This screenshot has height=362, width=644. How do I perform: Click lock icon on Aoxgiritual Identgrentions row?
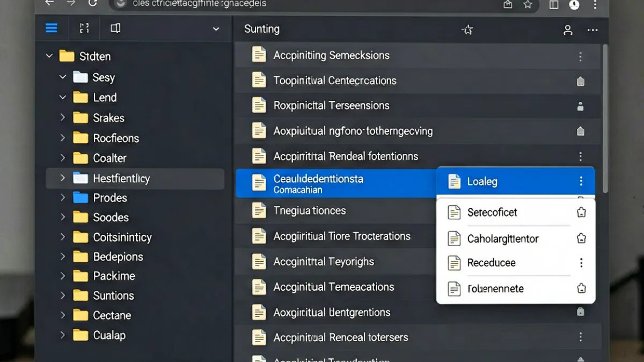point(580,312)
